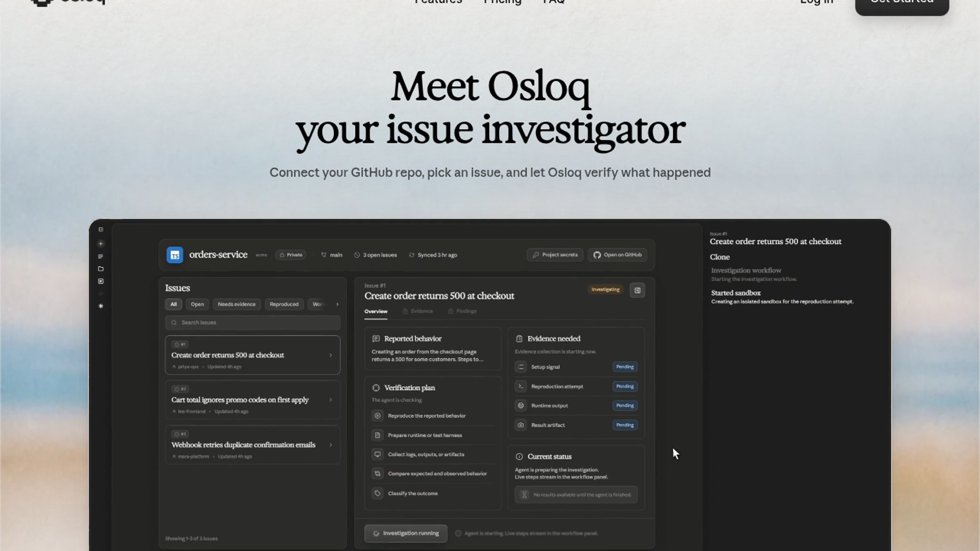
Task: Click the Pending badge for Runtime output
Action: click(x=625, y=406)
